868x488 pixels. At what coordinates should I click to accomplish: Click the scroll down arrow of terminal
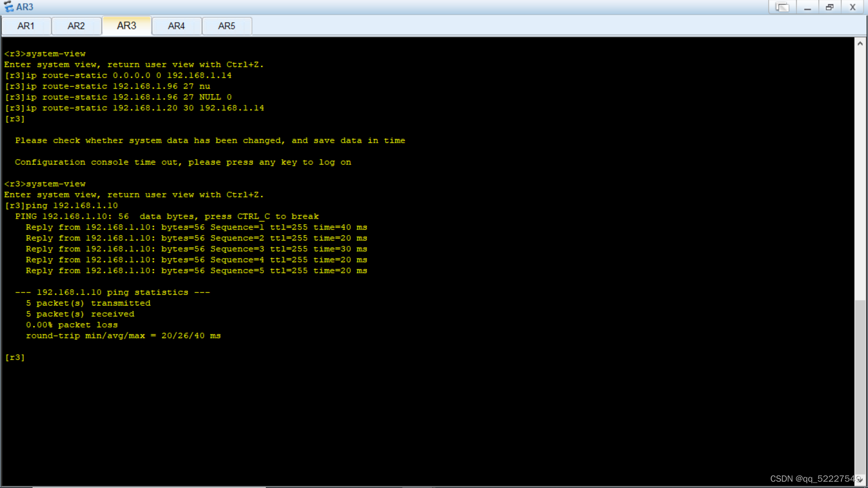pyautogui.click(x=860, y=480)
